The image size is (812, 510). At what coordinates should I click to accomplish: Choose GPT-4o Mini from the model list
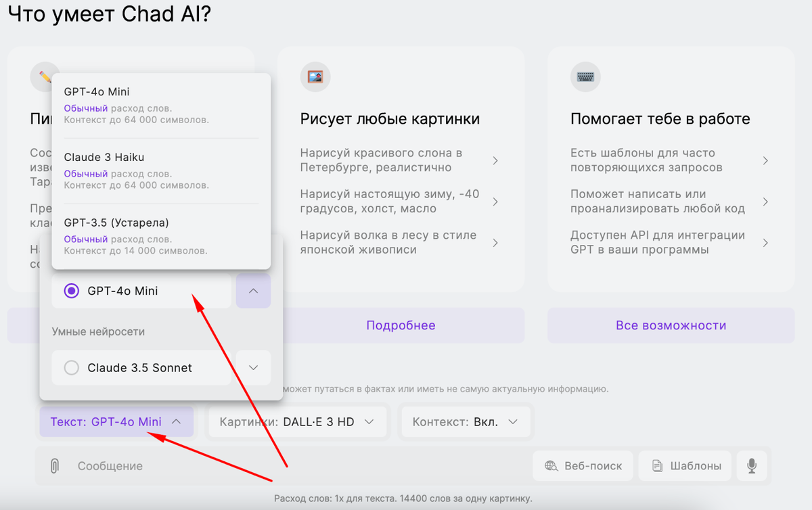(x=161, y=106)
